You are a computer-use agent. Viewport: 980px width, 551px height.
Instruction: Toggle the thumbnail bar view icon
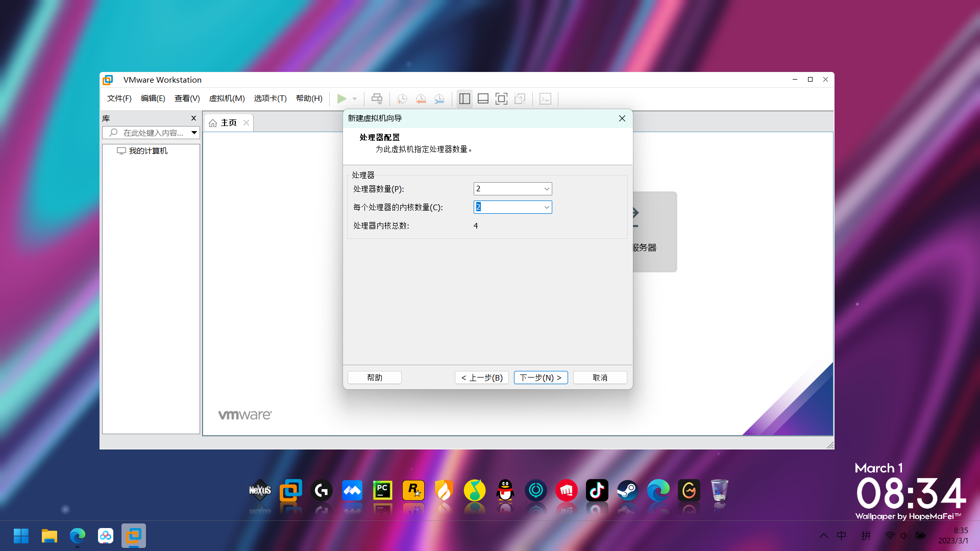(483, 98)
